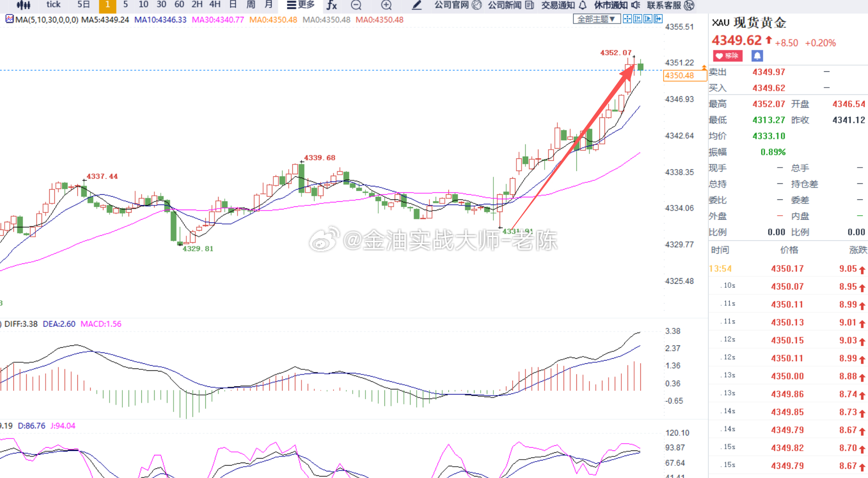This screenshot has width=868, height=478.
Task: Click the 价格 column header
Action: [789, 250]
